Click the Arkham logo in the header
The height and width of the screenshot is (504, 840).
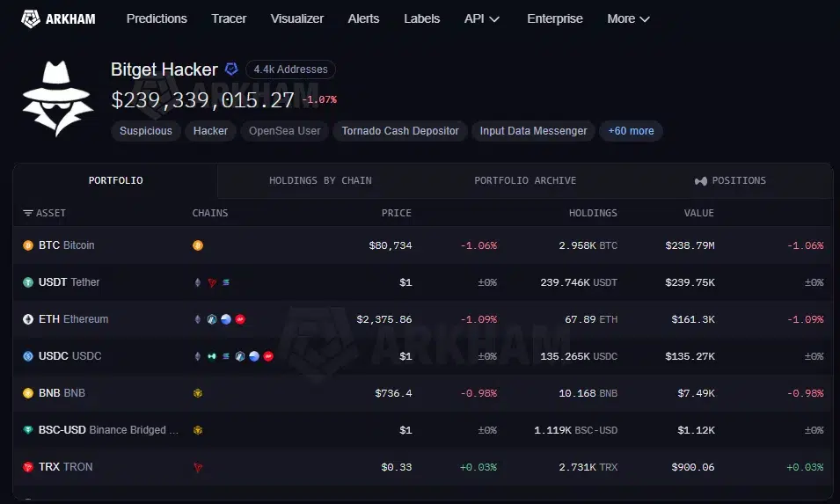coord(58,18)
